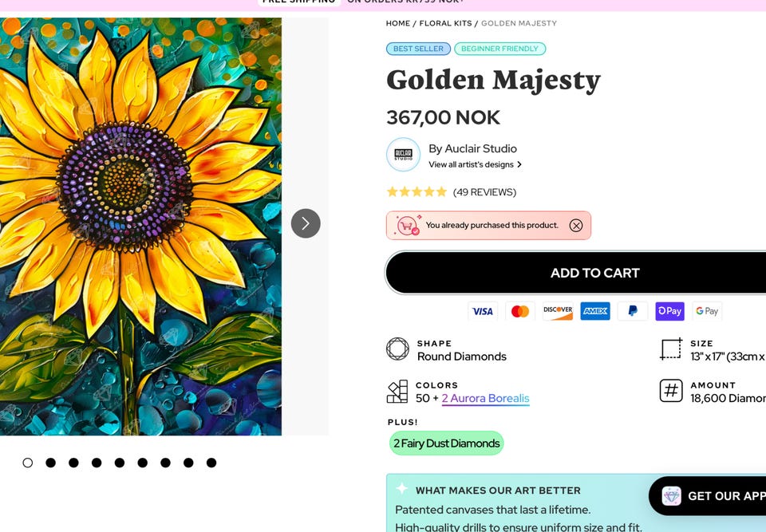The image size is (766, 532).
Task: Go to Home breadcrumb
Action: (398, 24)
